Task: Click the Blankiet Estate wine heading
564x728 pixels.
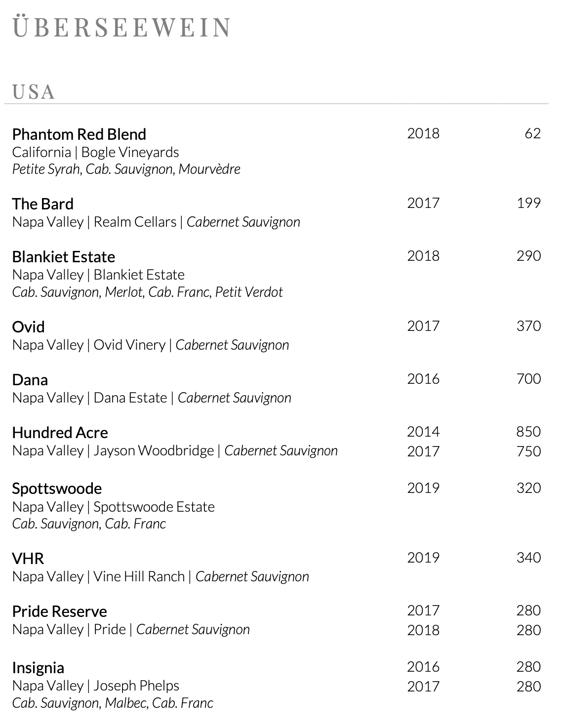Action: click(x=63, y=257)
